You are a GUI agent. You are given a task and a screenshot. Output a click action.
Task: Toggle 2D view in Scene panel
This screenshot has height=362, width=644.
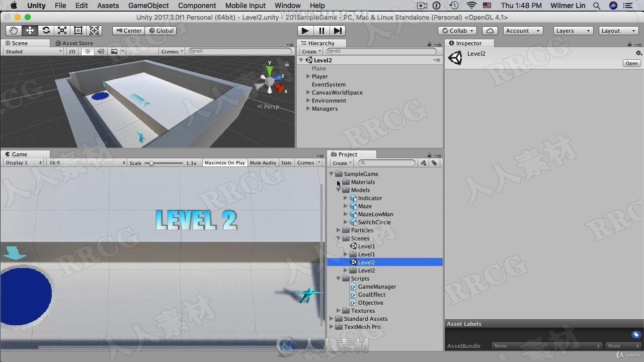click(x=72, y=51)
